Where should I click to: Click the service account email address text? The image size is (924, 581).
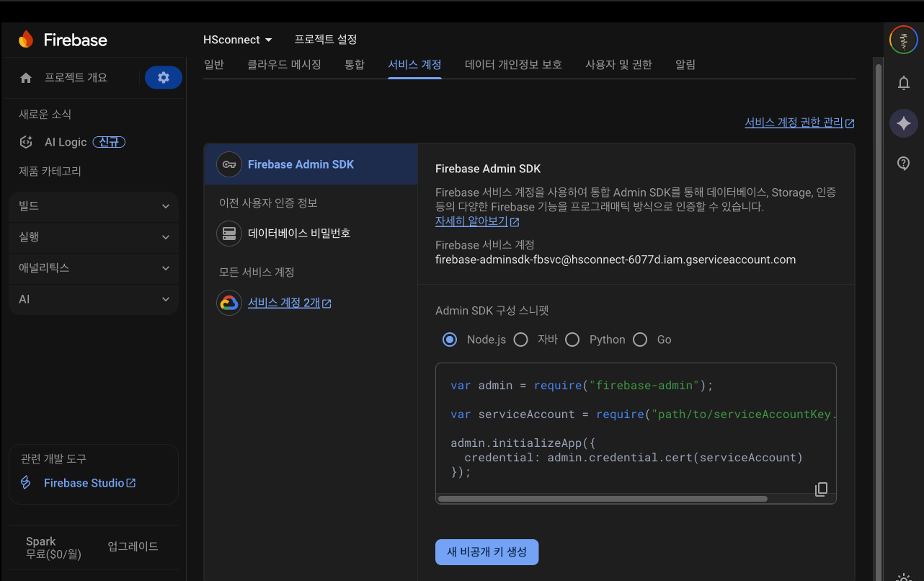[616, 260]
